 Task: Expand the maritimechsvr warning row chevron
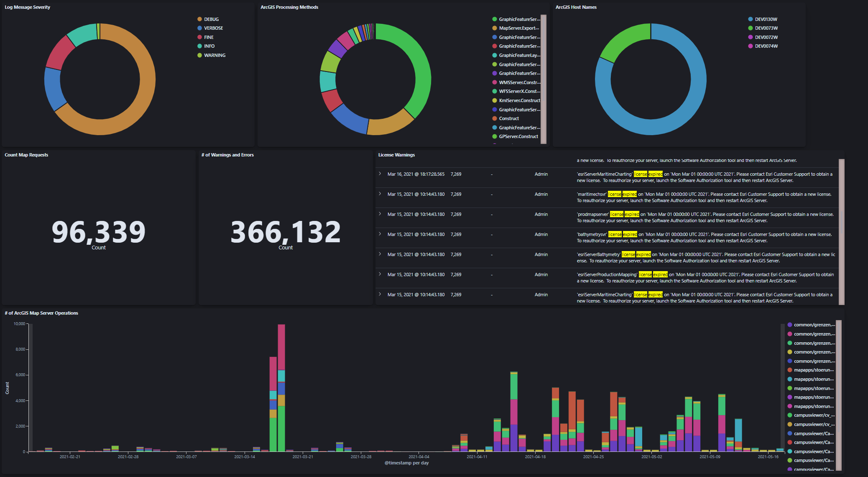pyautogui.click(x=380, y=194)
